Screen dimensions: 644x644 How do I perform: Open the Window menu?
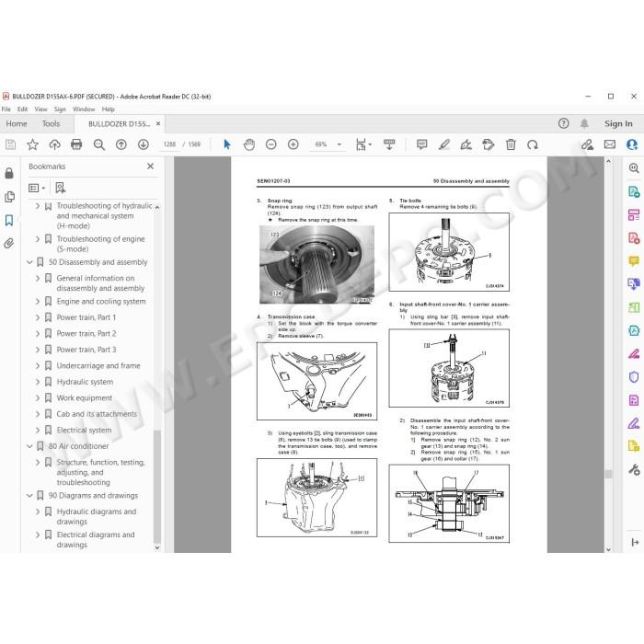(84, 109)
